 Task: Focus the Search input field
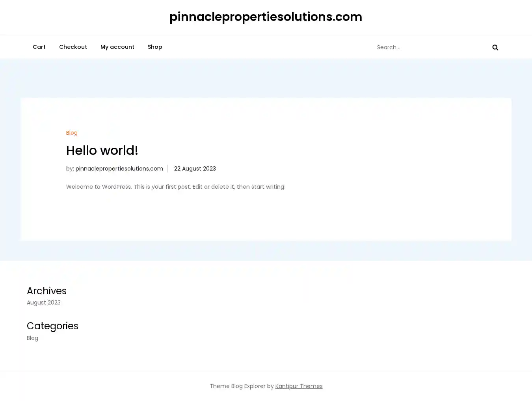coord(430,47)
